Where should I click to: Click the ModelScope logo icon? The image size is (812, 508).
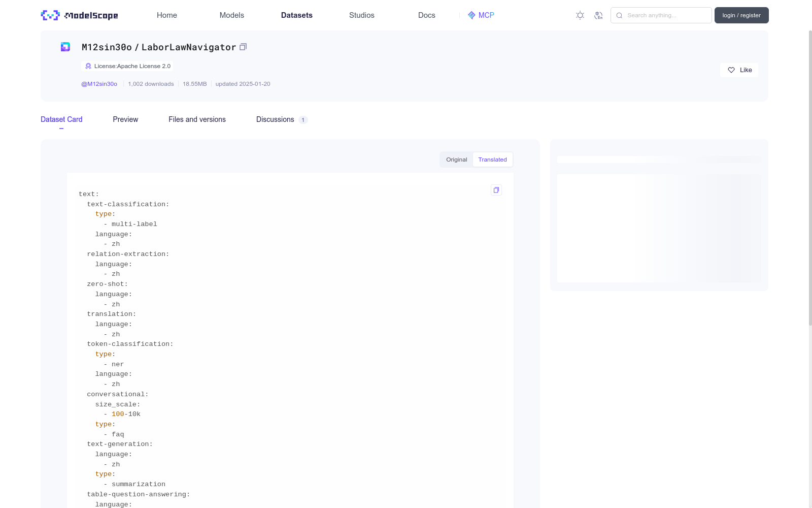point(49,15)
